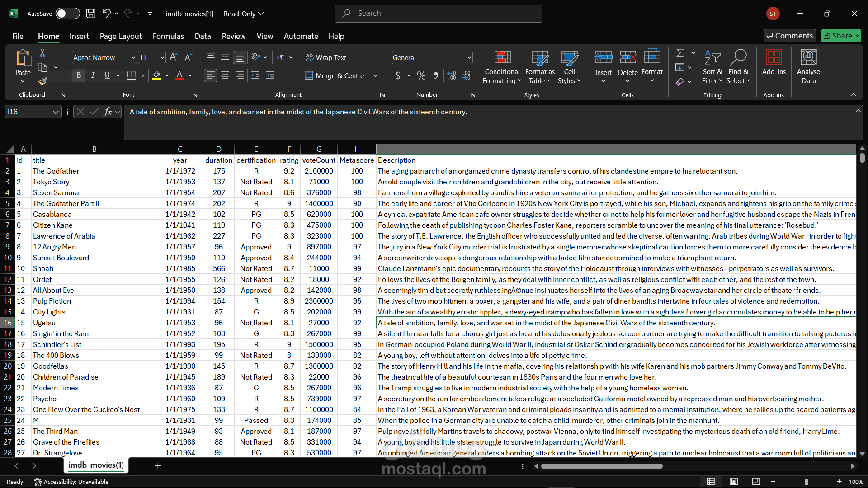The width and height of the screenshot is (868, 488).
Task: Enable AutoSave
Action: point(67,13)
